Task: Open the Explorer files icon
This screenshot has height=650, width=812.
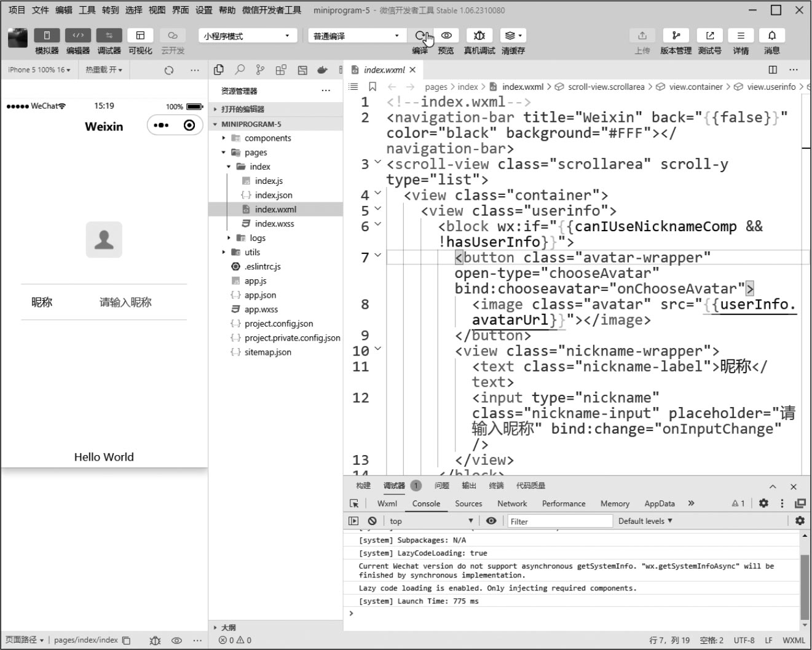Action: 219,70
